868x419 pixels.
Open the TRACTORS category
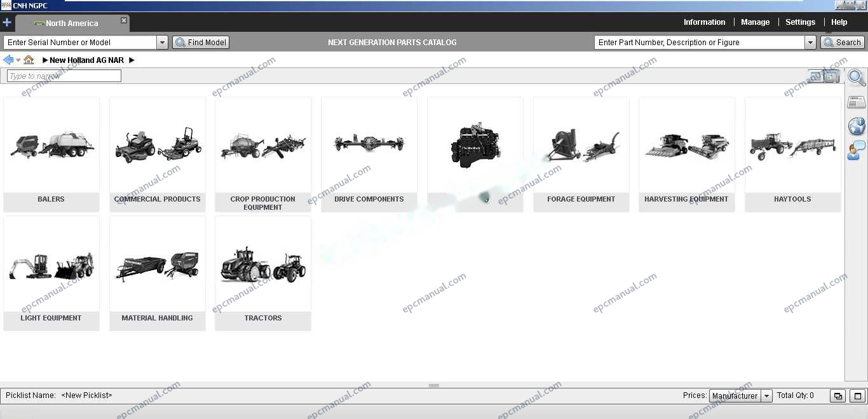tap(263, 273)
